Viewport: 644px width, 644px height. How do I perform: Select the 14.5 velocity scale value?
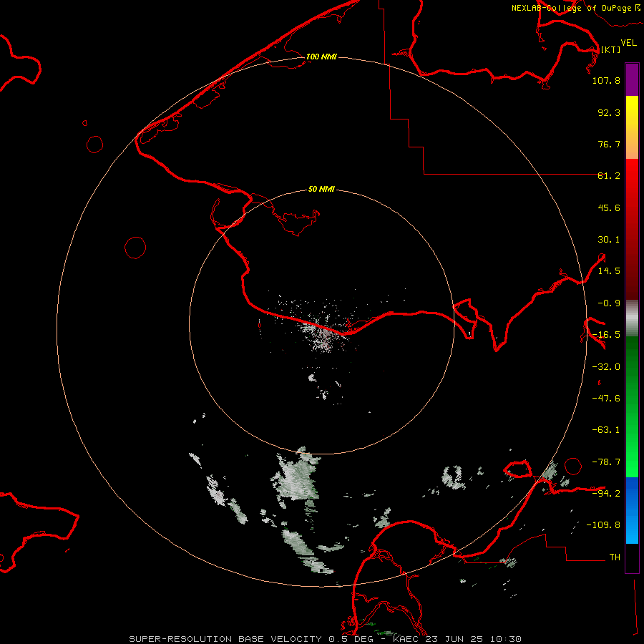[x=609, y=271]
